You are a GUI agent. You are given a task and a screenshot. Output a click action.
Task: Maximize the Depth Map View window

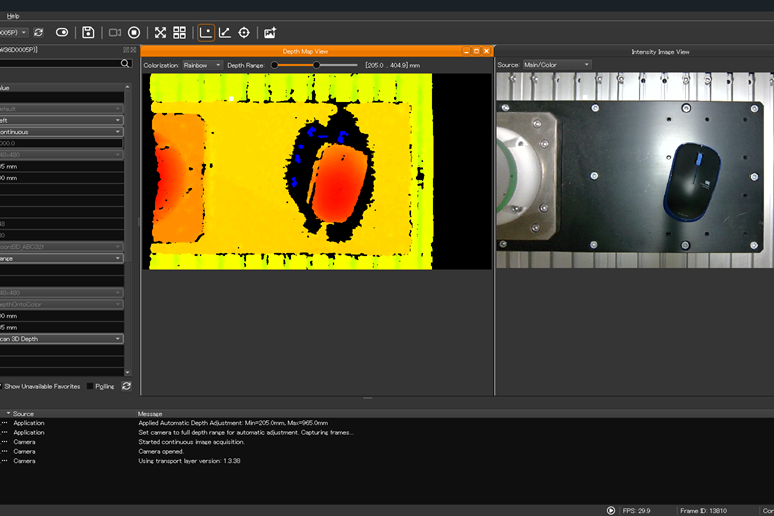click(x=476, y=51)
